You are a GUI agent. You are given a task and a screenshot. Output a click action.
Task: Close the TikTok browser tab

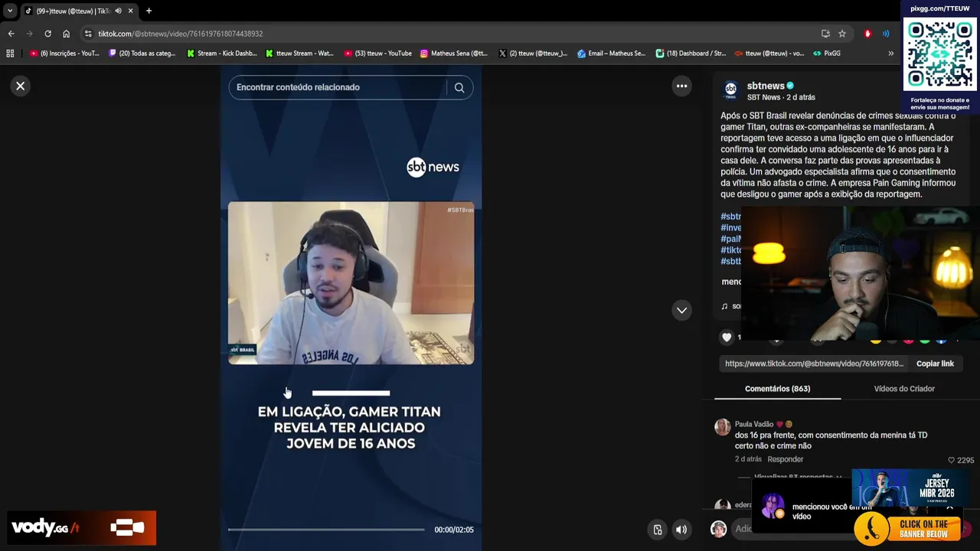click(130, 11)
